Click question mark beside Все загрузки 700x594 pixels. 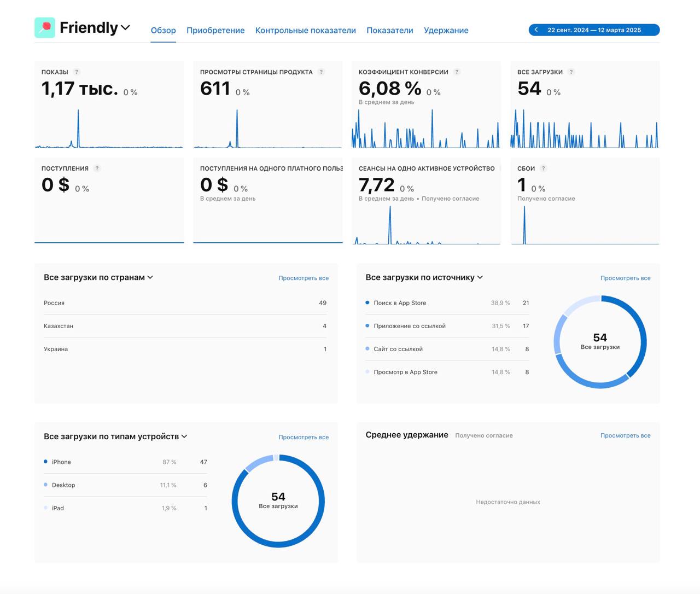coord(571,72)
